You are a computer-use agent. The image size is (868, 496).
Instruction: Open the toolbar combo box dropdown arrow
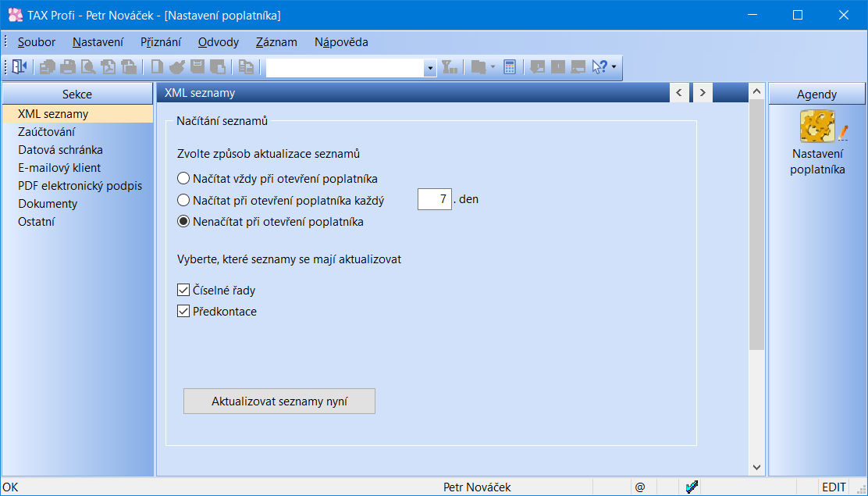coord(430,68)
